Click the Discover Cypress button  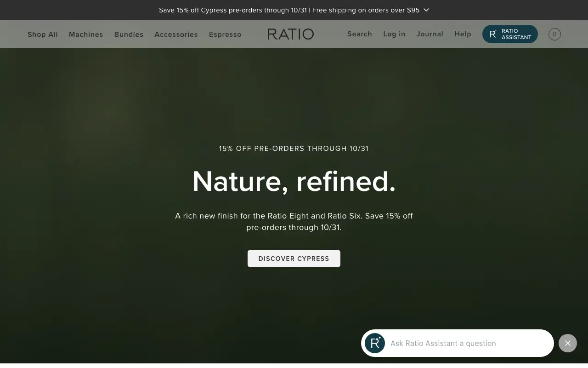294,259
